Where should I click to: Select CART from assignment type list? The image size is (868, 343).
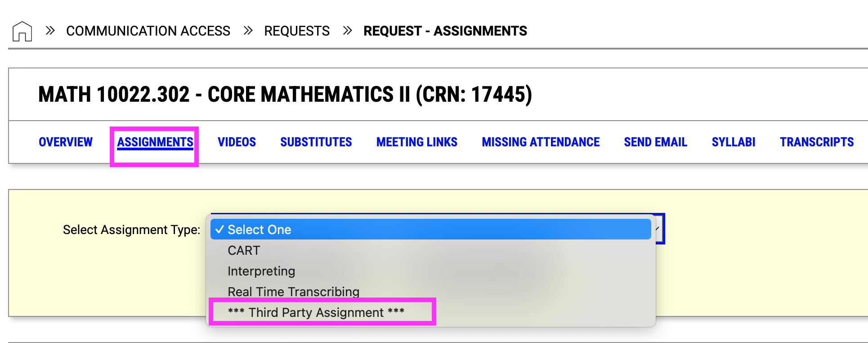pos(431,250)
